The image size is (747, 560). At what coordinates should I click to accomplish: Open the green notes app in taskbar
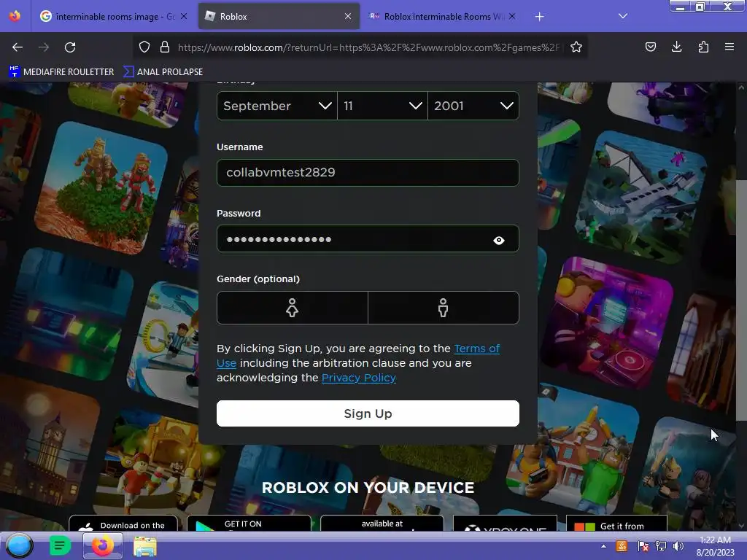pos(60,545)
